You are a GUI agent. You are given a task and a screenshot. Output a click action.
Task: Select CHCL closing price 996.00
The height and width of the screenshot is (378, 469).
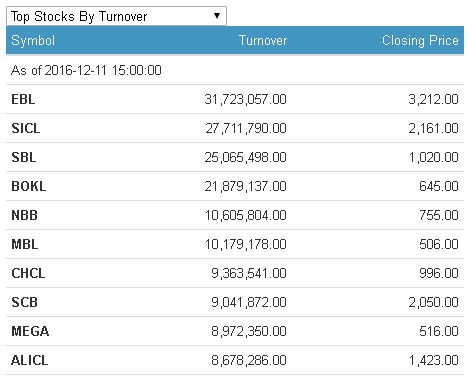point(439,273)
